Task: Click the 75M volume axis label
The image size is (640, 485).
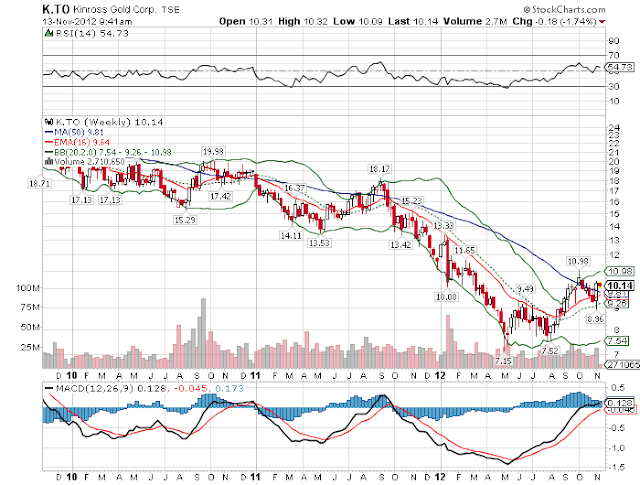Action: click(x=30, y=307)
